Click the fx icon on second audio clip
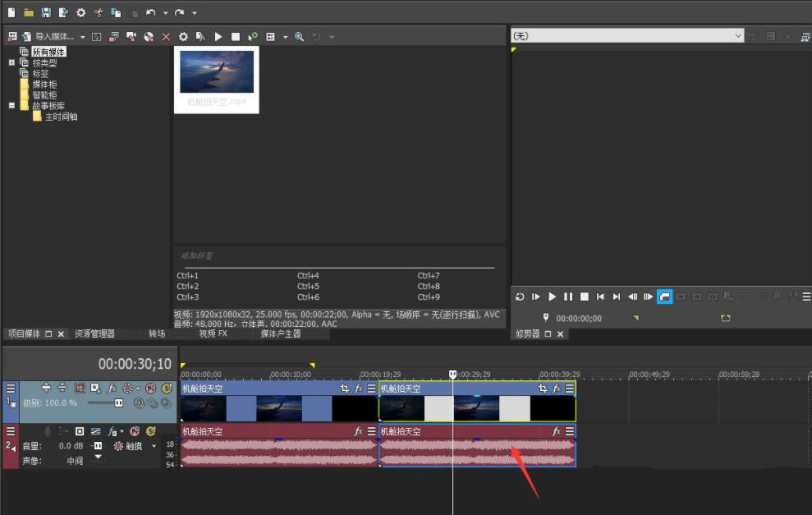This screenshot has width=812, height=515. (557, 431)
